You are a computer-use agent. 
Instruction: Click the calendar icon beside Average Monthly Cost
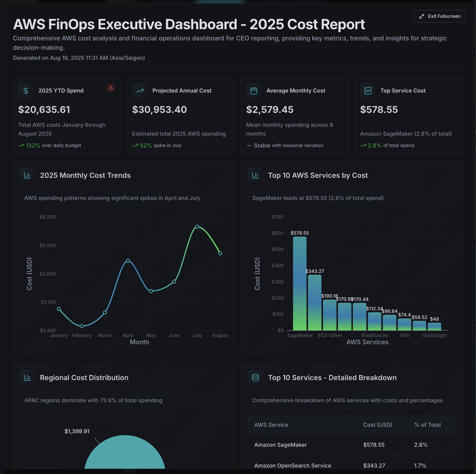254,91
